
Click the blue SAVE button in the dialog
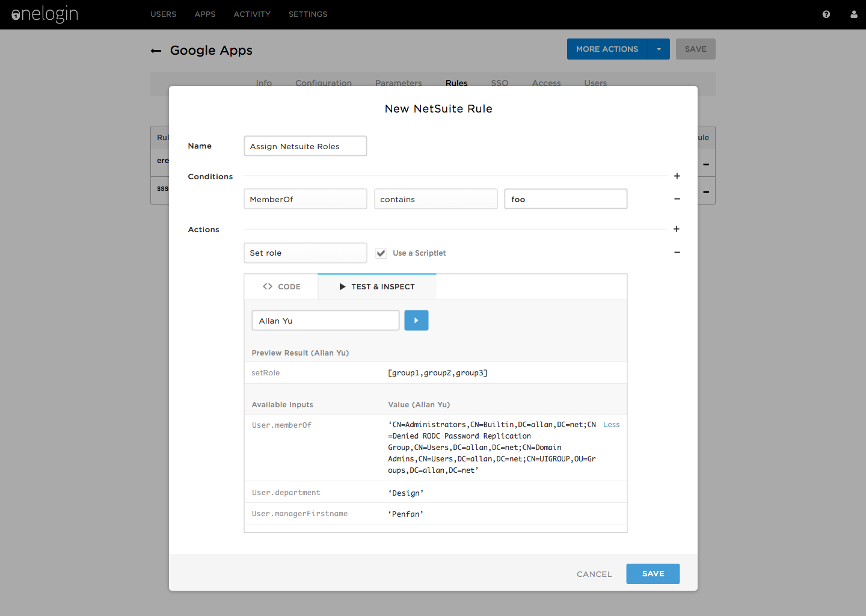tap(653, 574)
